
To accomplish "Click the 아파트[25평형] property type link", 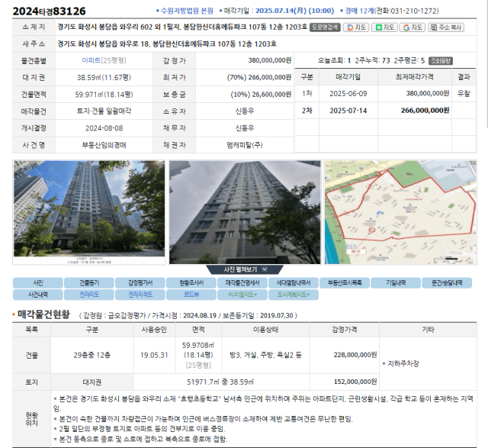I will tap(104, 60).
